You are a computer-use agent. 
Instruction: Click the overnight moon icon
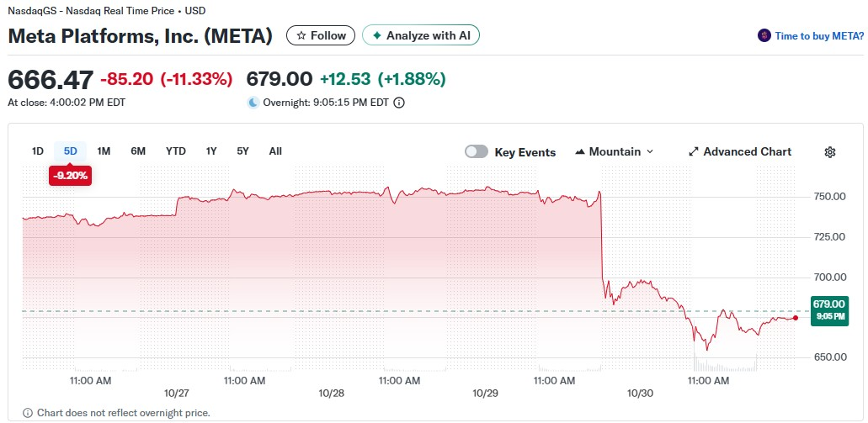click(x=253, y=103)
